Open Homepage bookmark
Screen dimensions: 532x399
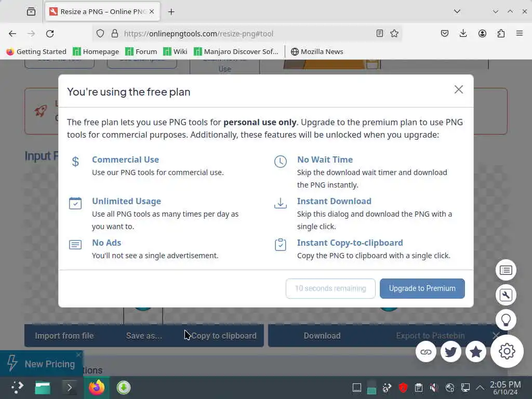(x=96, y=51)
